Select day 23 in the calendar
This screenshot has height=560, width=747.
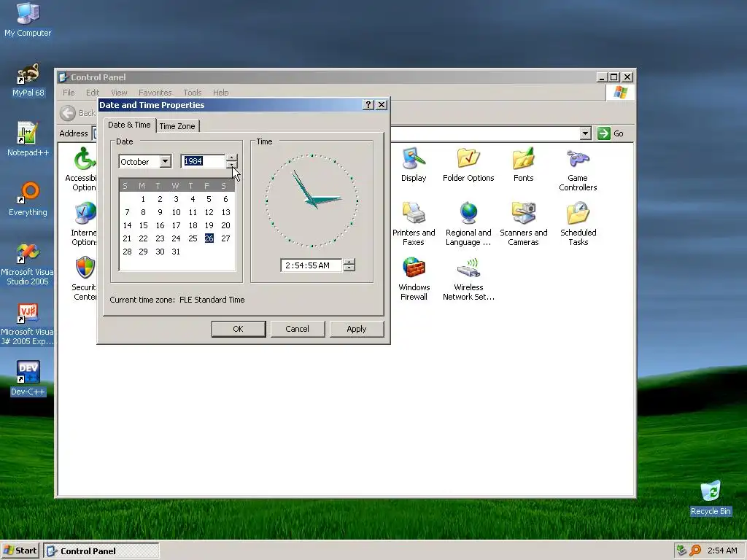(x=160, y=238)
